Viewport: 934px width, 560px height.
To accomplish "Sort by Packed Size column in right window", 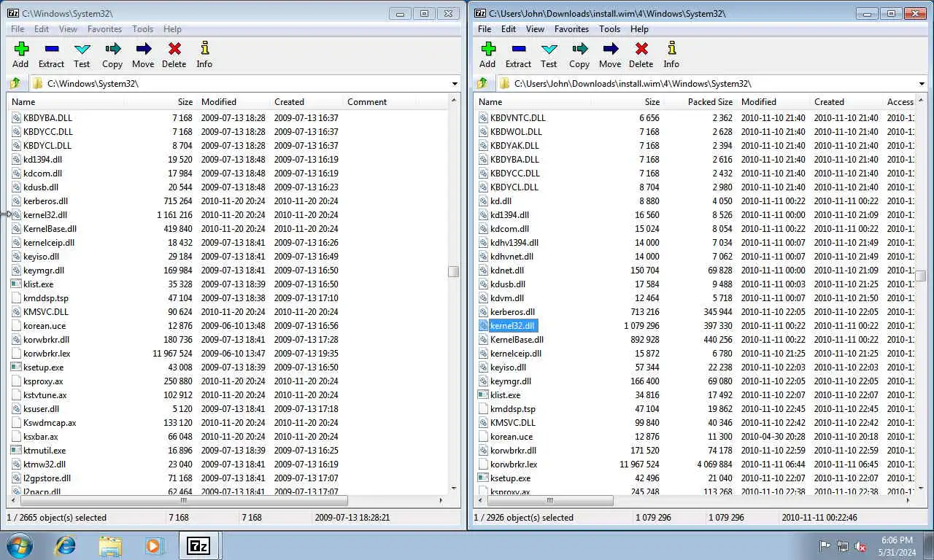I will tap(700, 101).
